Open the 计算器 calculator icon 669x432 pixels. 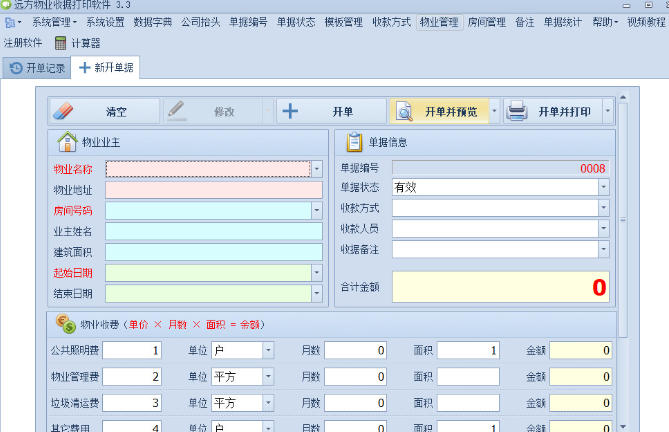pyautogui.click(x=61, y=43)
